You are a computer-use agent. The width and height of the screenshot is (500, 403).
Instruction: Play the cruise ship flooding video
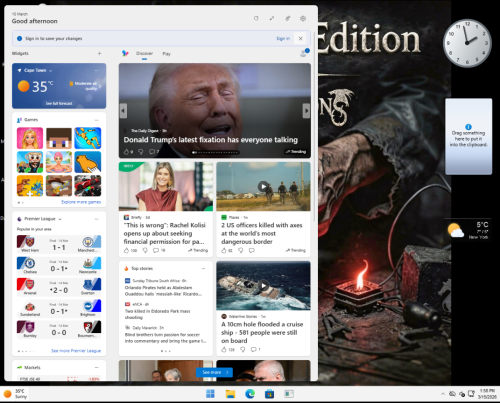point(263,286)
